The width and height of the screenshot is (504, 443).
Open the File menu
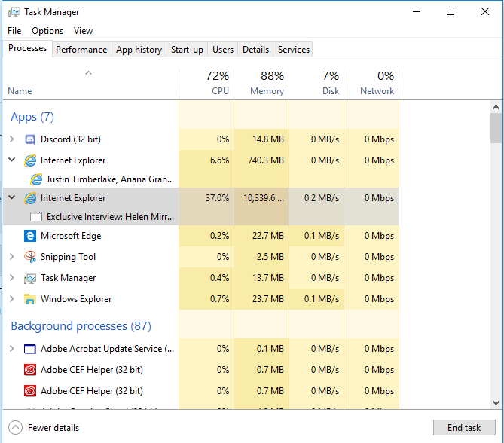(14, 31)
